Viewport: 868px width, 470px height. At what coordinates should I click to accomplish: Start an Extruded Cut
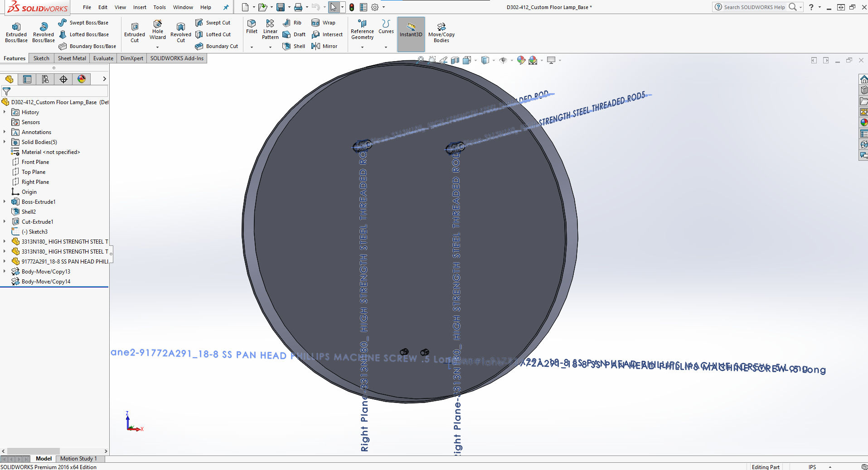135,33
